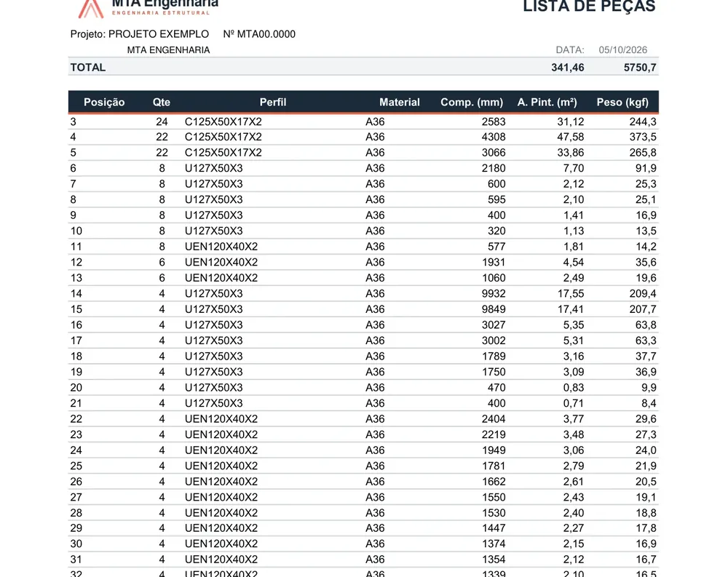The image size is (728, 577).
Task: Click the Projeto: PROJETO EXEMPLO label
Action: [139, 34]
